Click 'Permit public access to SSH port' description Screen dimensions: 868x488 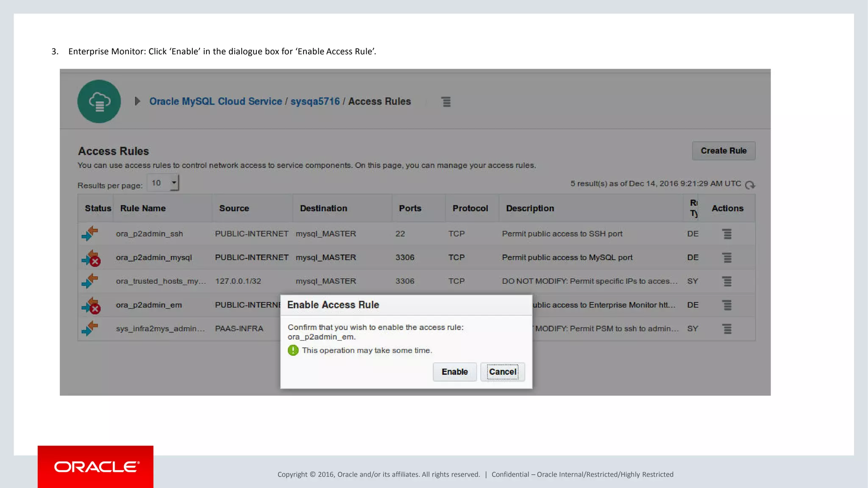(x=562, y=234)
